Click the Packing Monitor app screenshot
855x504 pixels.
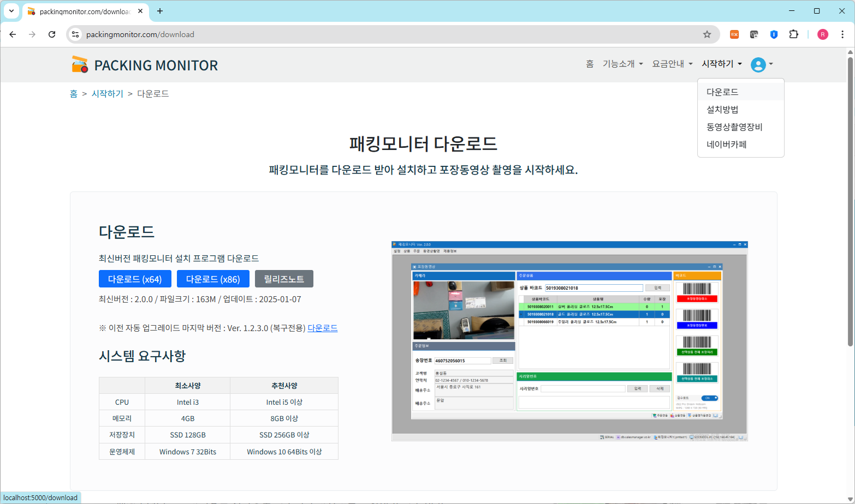pyautogui.click(x=569, y=341)
